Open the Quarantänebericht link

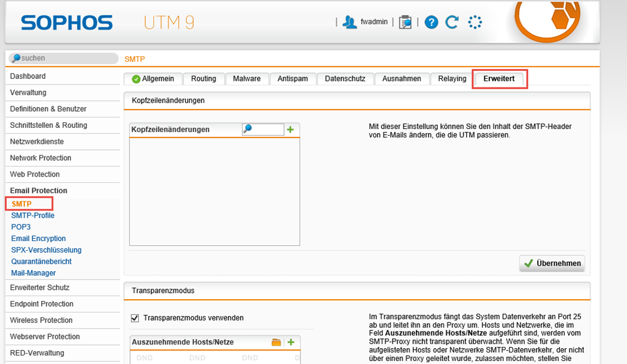pyautogui.click(x=41, y=262)
